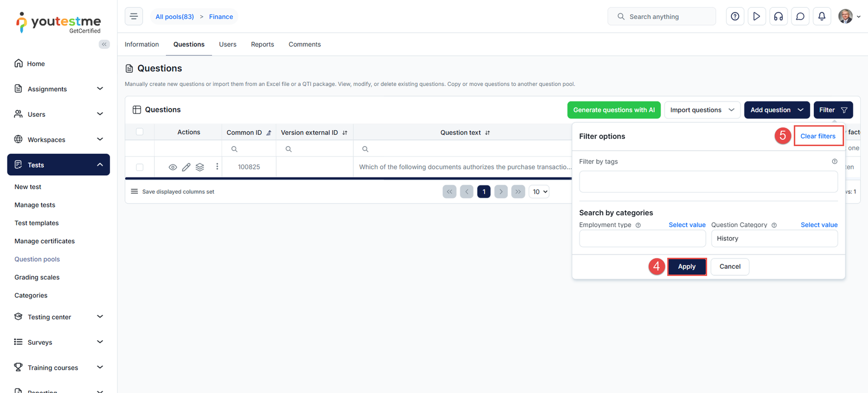Collapse the sidebar with the double-arrow icon

(104, 45)
